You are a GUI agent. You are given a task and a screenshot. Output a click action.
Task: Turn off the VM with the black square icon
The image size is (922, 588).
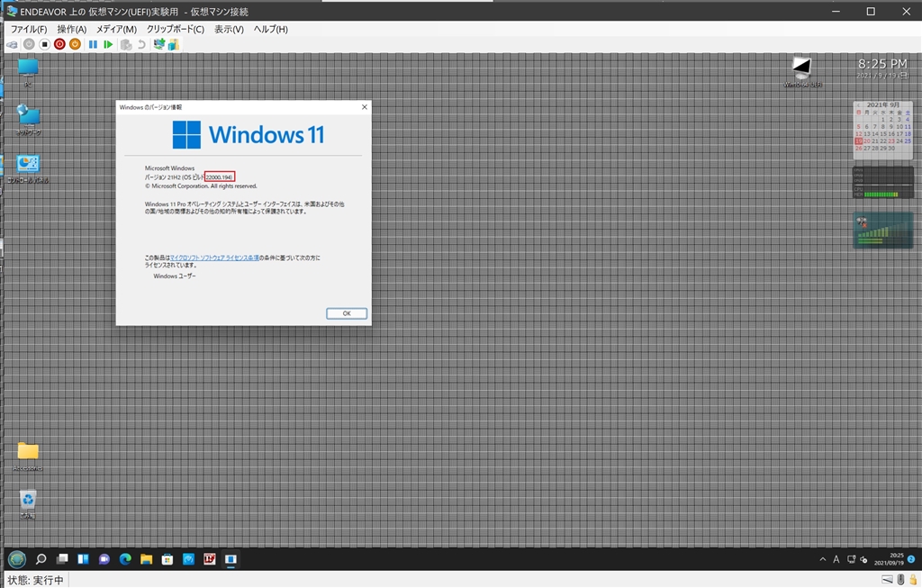tap(44, 44)
